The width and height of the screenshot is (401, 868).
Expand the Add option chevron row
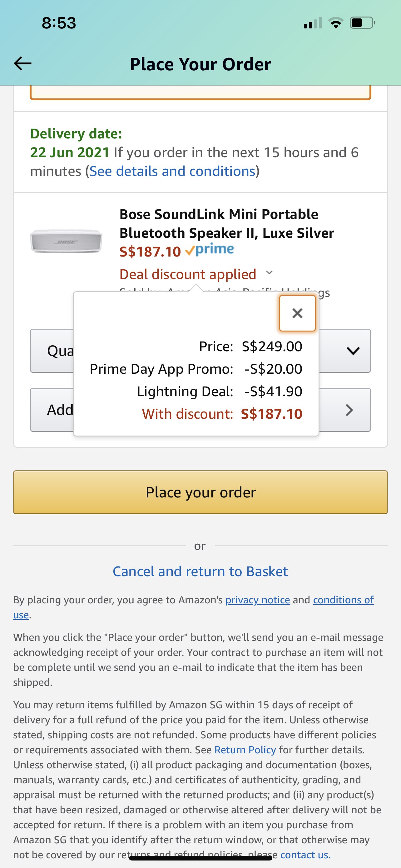[349, 410]
